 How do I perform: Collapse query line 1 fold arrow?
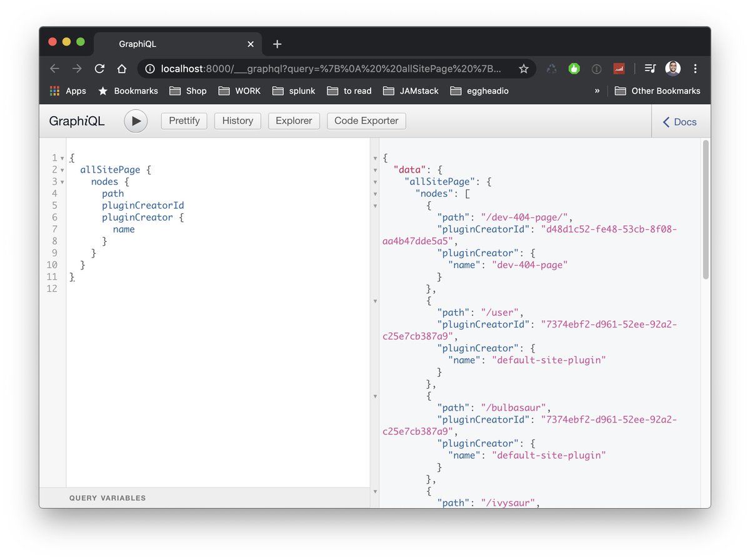(62, 158)
